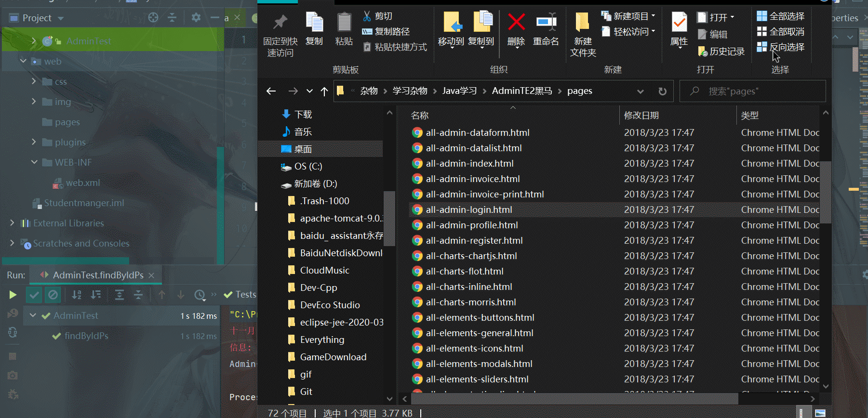Sort by 名称 column header
The height and width of the screenshot is (418, 868).
pyautogui.click(x=419, y=116)
